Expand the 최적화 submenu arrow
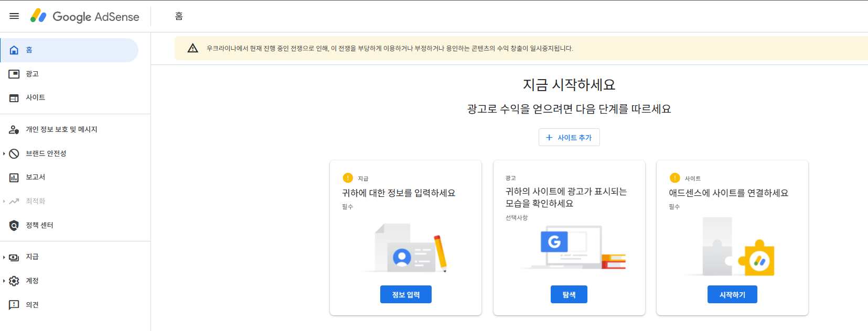The image size is (868, 331). click(4, 201)
